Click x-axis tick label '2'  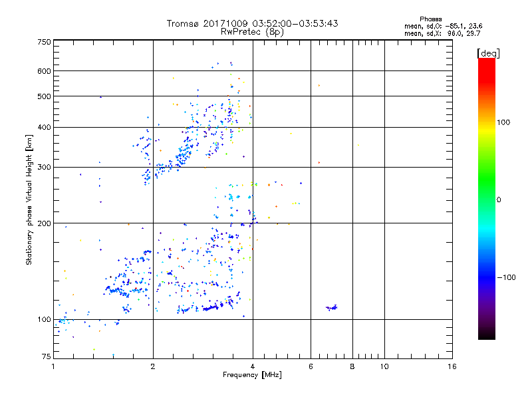(x=153, y=366)
